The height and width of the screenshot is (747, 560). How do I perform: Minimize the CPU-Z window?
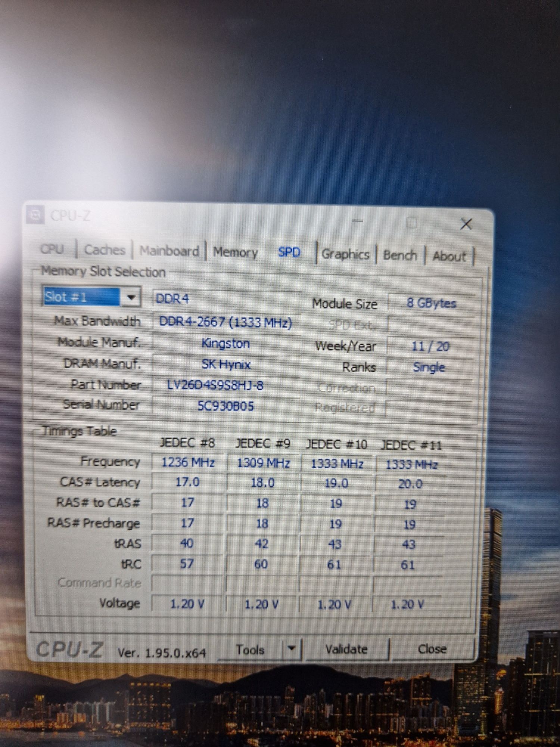click(358, 221)
